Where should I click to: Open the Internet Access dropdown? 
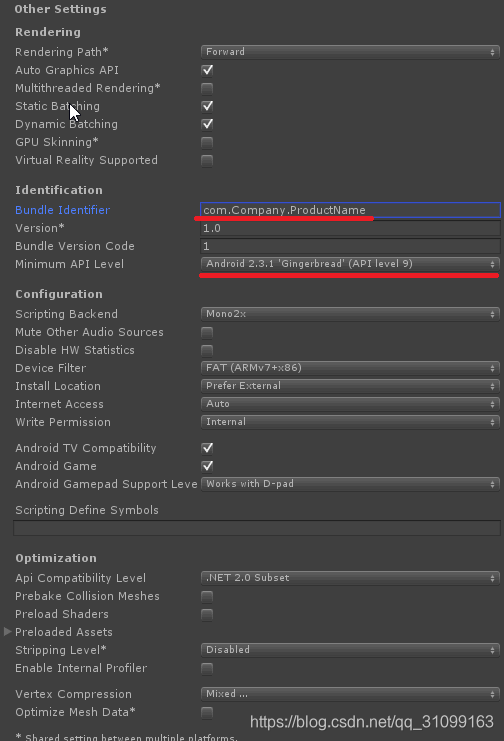pyautogui.click(x=350, y=404)
